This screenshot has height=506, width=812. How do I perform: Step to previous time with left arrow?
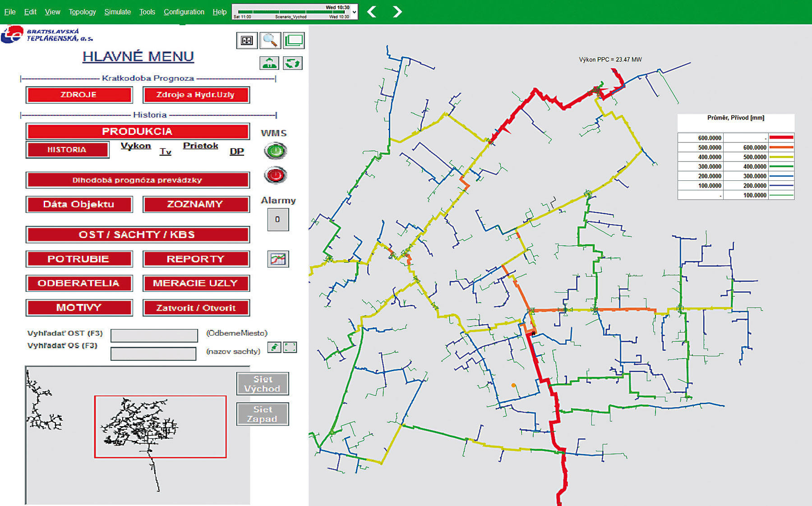(372, 12)
